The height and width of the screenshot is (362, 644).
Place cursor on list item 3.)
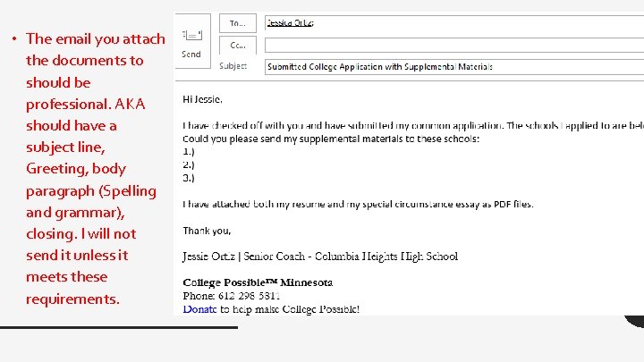(x=189, y=178)
